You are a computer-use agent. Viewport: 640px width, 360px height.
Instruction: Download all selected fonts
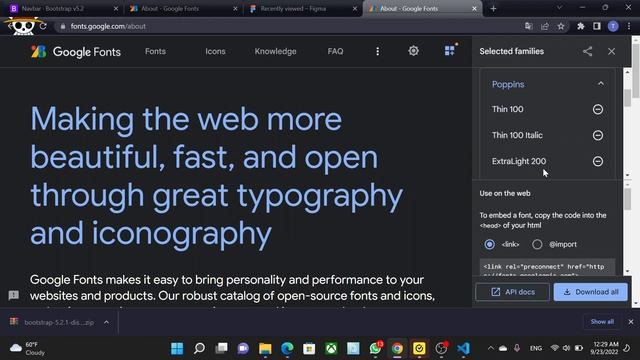click(590, 292)
